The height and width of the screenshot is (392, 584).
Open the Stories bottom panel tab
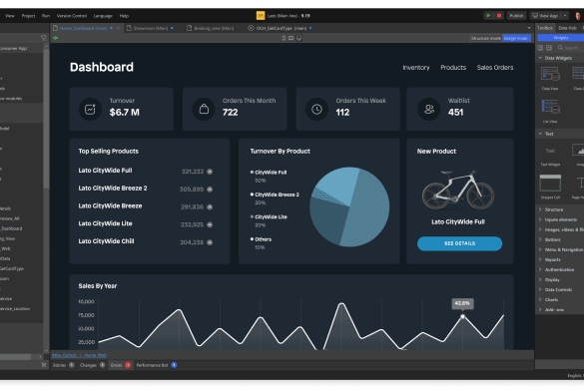click(x=64, y=365)
